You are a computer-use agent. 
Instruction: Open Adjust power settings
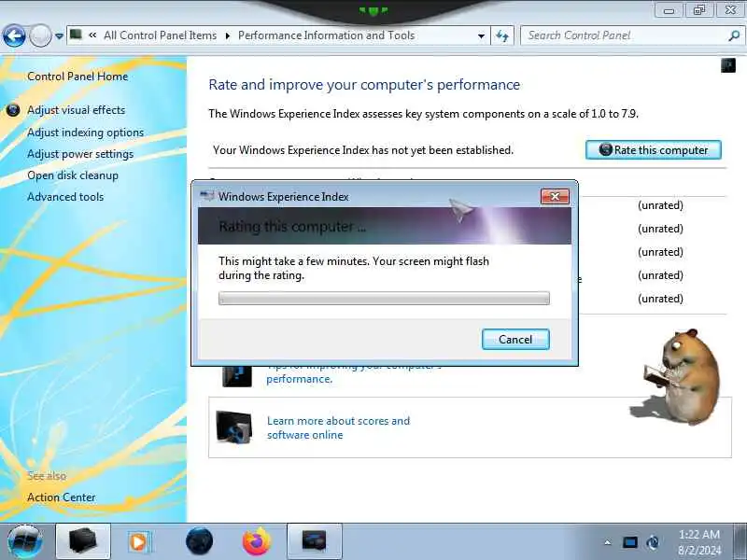pyautogui.click(x=80, y=154)
